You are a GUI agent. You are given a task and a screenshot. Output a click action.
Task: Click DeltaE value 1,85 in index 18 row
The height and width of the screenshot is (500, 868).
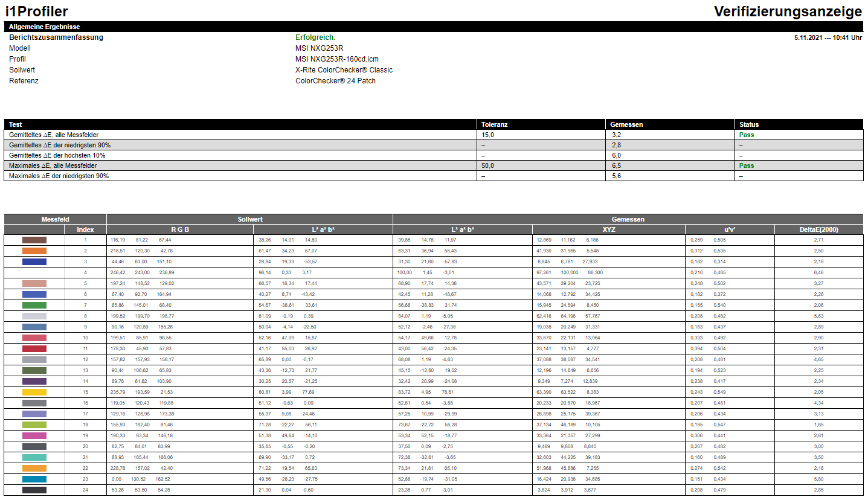[x=818, y=425]
